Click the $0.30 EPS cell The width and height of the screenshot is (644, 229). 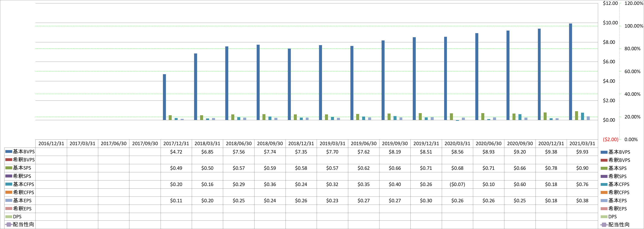click(426, 201)
